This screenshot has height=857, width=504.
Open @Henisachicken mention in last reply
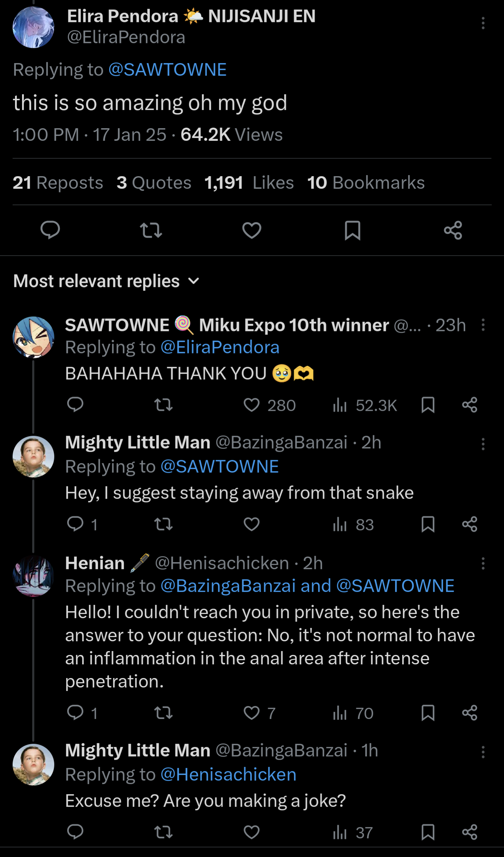tap(228, 774)
